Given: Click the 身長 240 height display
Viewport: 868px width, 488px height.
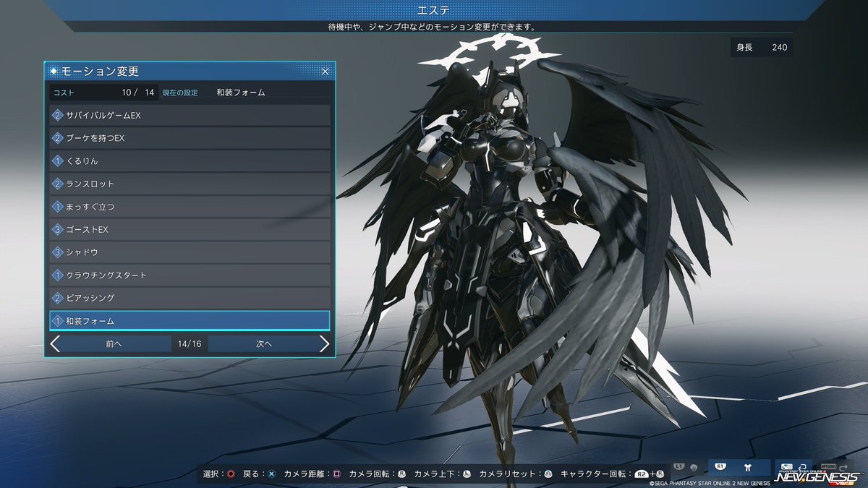Looking at the screenshot, I should click(x=761, y=46).
